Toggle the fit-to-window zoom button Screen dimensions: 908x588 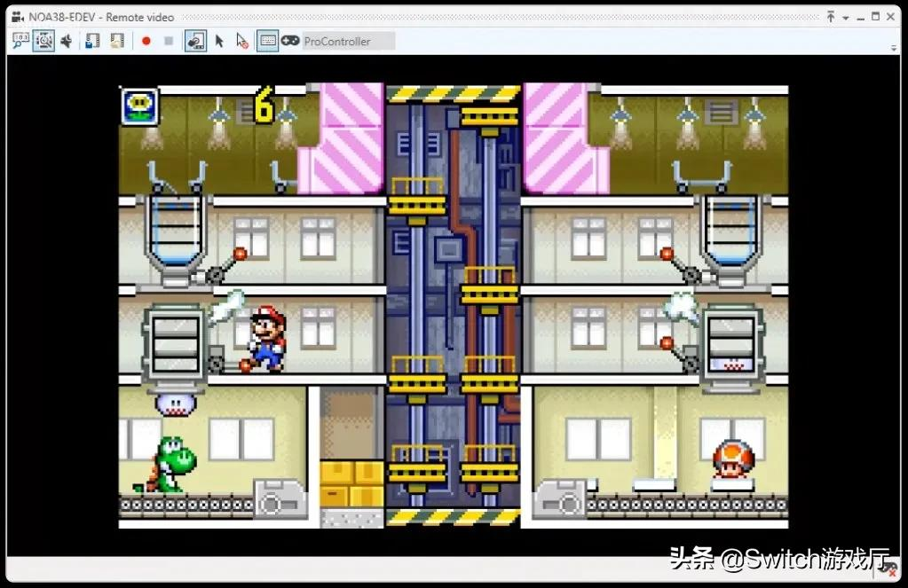tap(43, 41)
